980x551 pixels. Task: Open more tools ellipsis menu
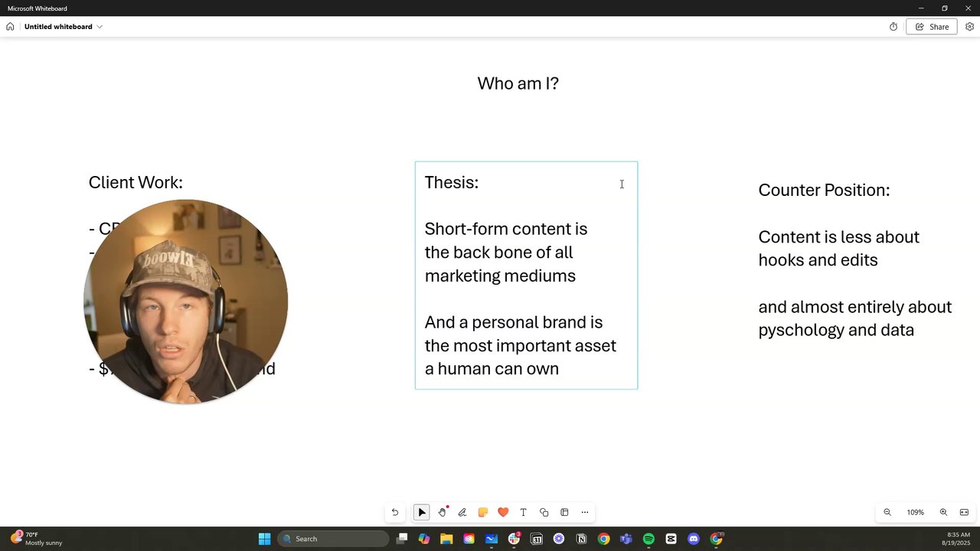tap(585, 513)
